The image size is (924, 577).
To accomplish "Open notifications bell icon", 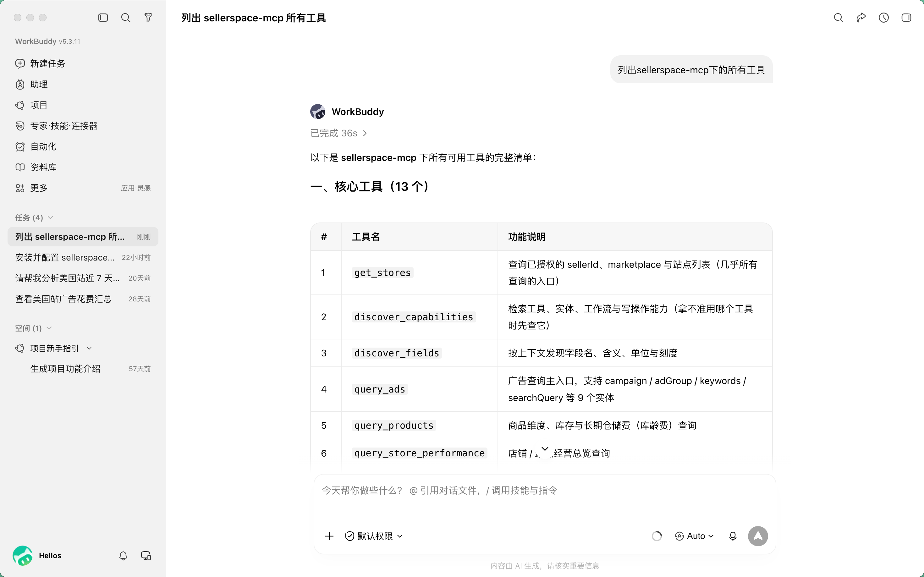I will tap(123, 556).
